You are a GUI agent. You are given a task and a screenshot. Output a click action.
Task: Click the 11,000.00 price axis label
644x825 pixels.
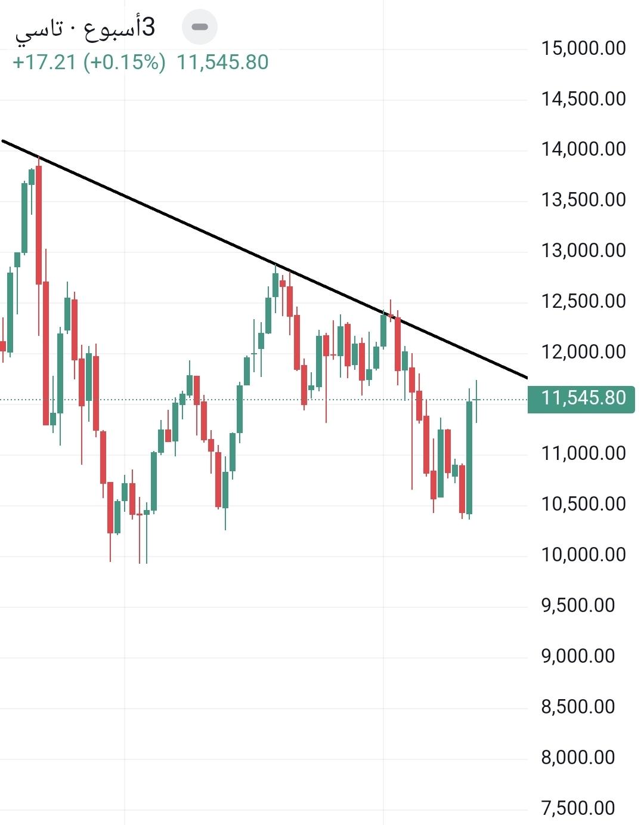point(583,453)
